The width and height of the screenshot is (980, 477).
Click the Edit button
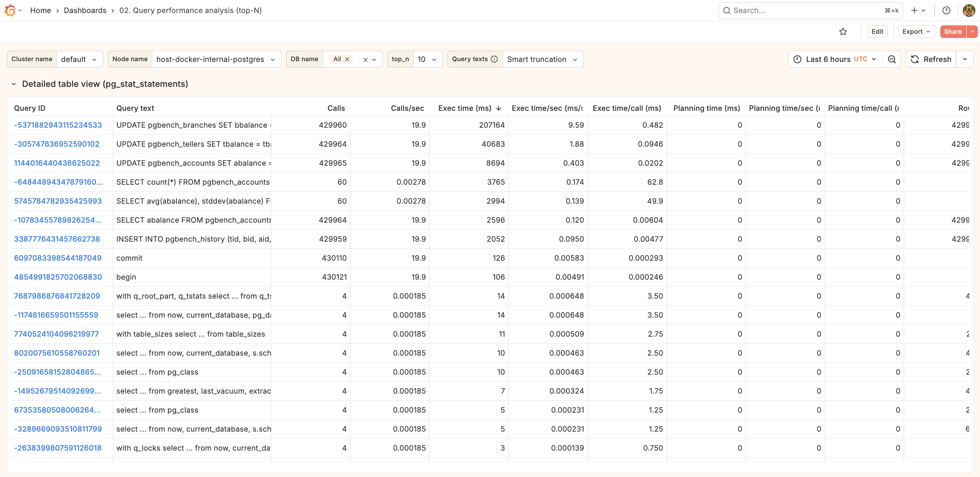tap(877, 31)
